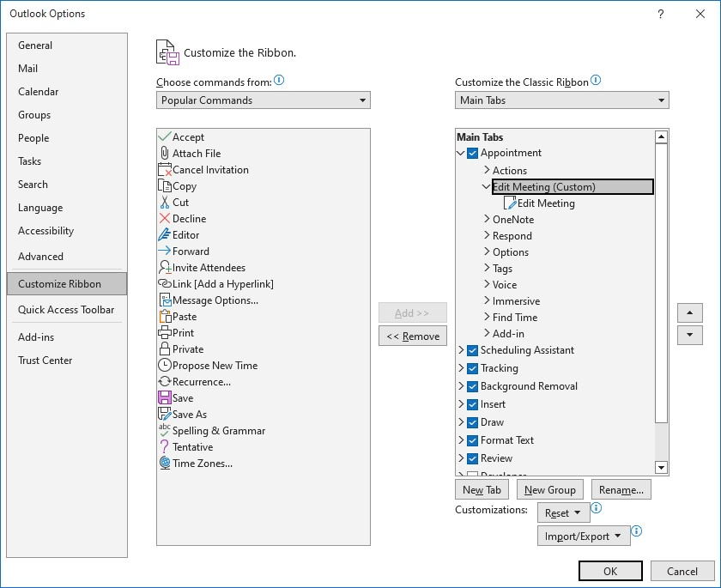721x588 pixels.
Task: Click the Main Tabs list scrollbar down arrow
Action: [x=661, y=468]
